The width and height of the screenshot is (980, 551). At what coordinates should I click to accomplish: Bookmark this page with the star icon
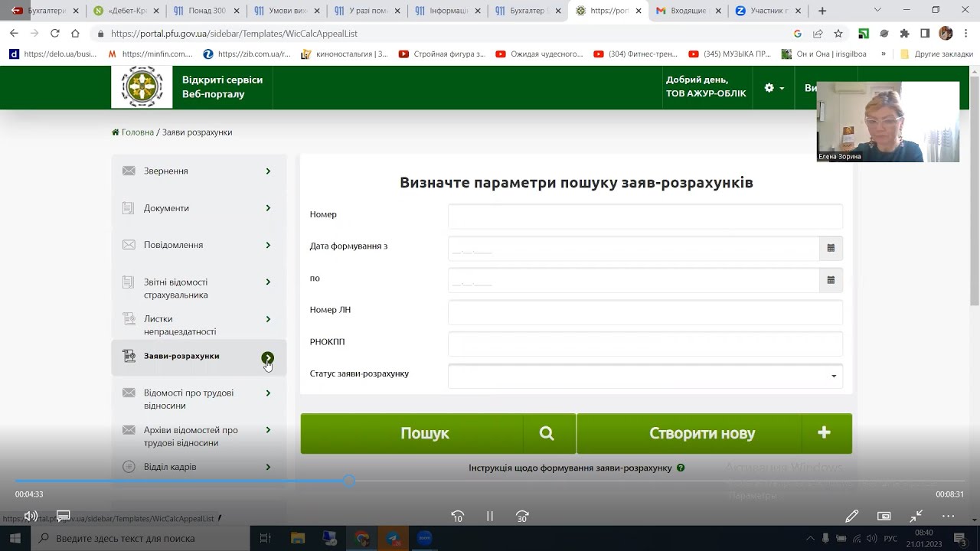pos(838,34)
